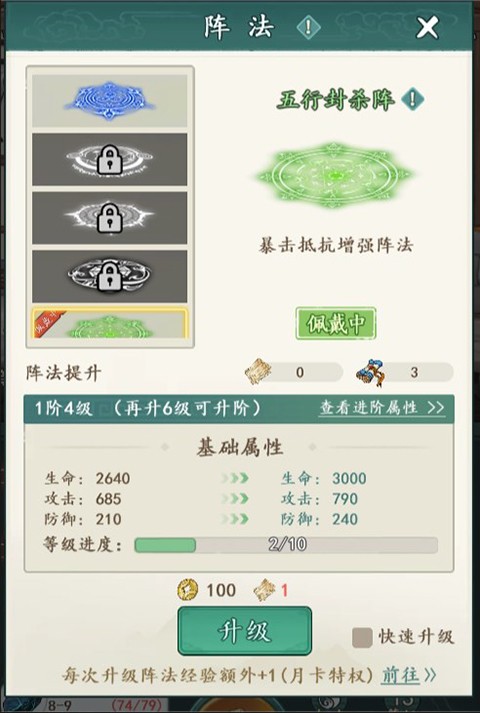The image size is (480, 713).
Task: Enable the 快速升级 checkbox
Action: coord(362,637)
